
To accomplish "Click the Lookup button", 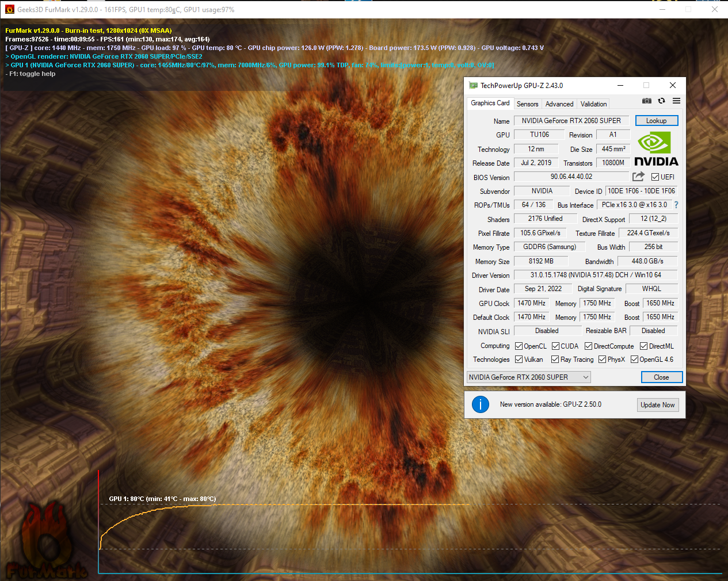I will coord(656,121).
